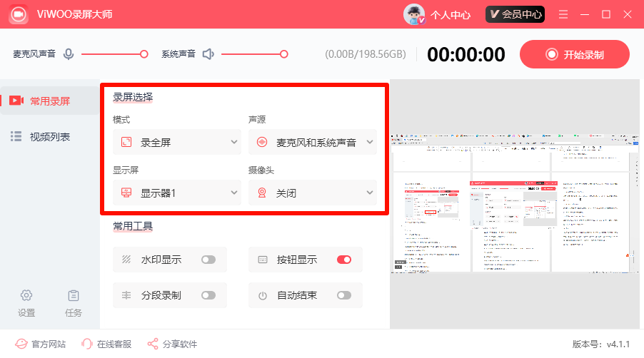The width and height of the screenshot is (644, 358).
Task: Switch to the 视频列表 tab
Action: click(50, 136)
